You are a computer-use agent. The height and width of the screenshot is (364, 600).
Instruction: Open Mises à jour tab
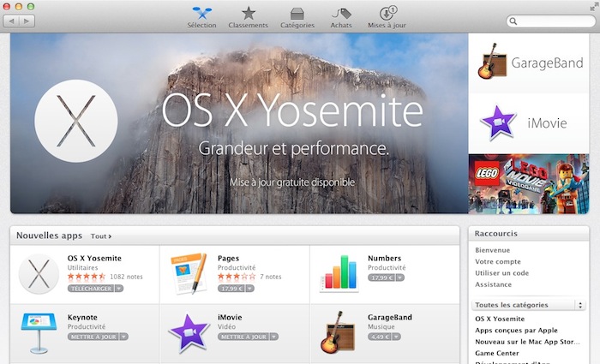point(387,18)
